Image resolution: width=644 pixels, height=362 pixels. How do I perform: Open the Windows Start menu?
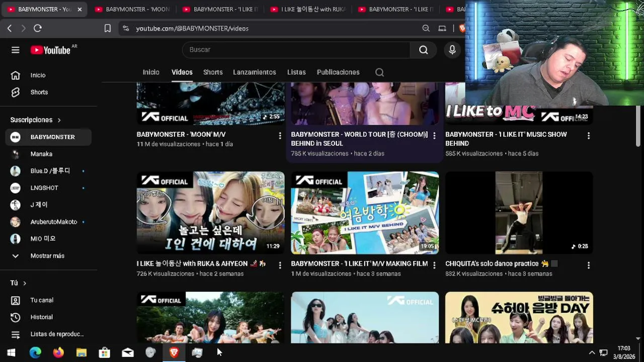[11, 352]
